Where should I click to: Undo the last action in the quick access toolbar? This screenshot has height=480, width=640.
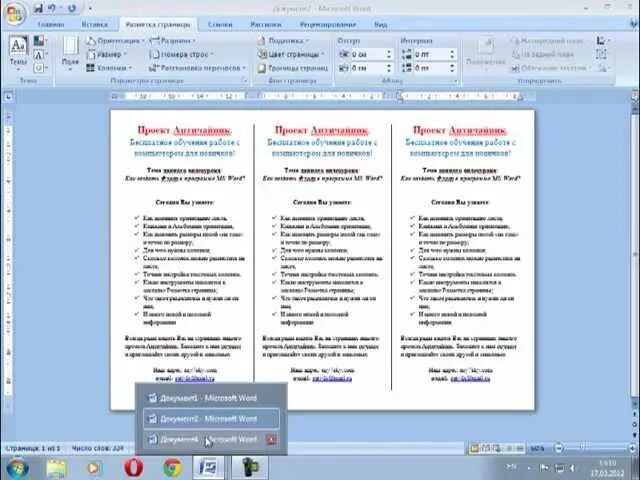52,8
